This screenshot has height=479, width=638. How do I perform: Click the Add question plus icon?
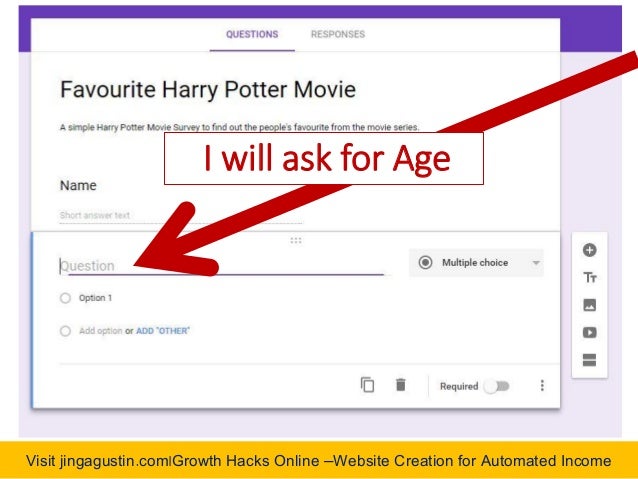coord(589,250)
